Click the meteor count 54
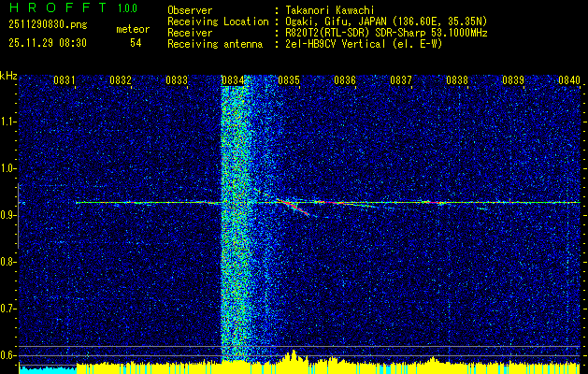Image resolution: width=588 pixels, height=374 pixels. [136, 43]
